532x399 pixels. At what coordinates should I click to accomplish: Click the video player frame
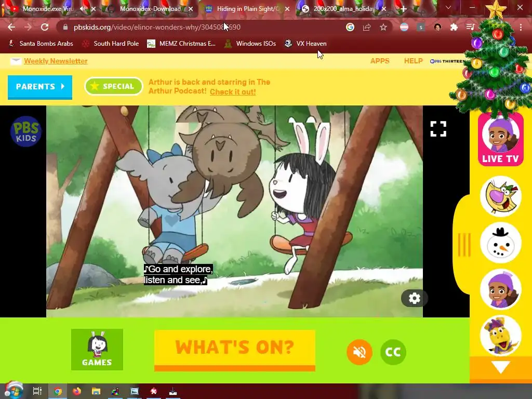point(234,211)
